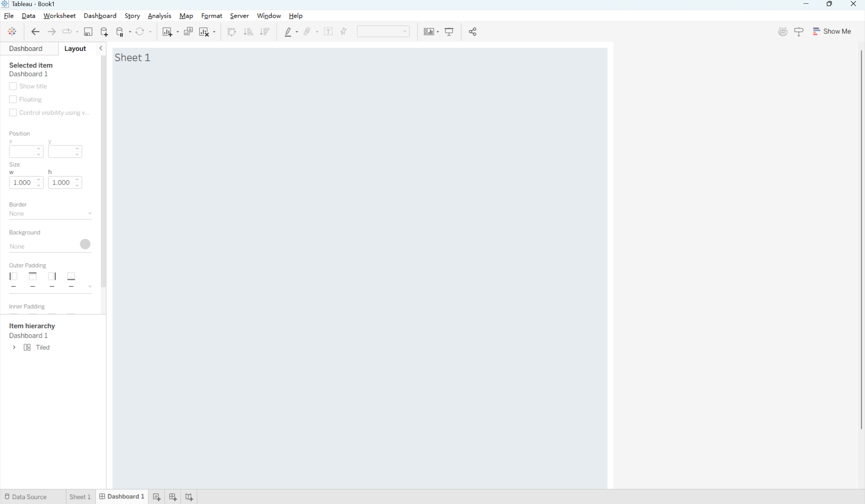Click the Save disk icon
This screenshot has height=504, width=865.
pyautogui.click(x=88, y=31)
